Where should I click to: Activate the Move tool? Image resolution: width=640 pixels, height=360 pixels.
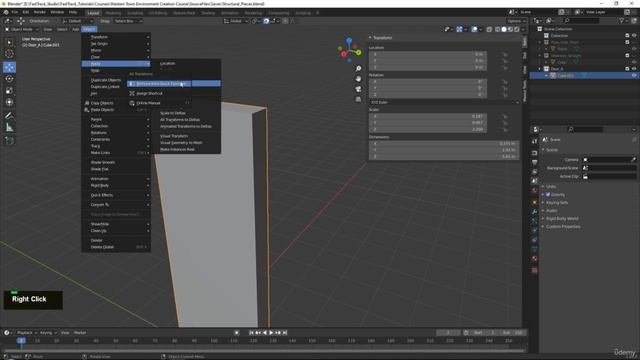(x=9, y=67)
